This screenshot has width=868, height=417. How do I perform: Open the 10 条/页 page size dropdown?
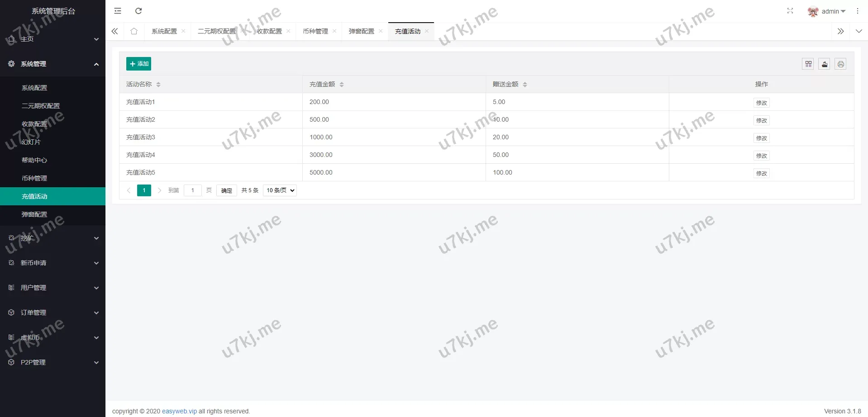(x=280, y=190)
